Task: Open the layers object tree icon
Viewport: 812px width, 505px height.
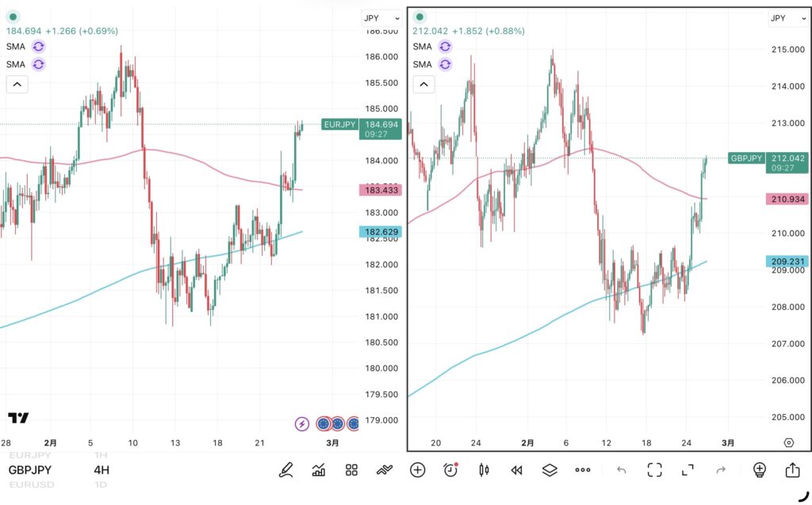Action: tap(550, 470)
